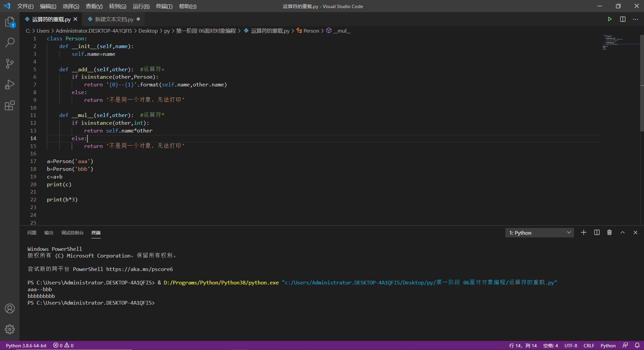Show errors and warnings count in status bar
The width and height of the screenshot is (644, 350).
point(63,345)
